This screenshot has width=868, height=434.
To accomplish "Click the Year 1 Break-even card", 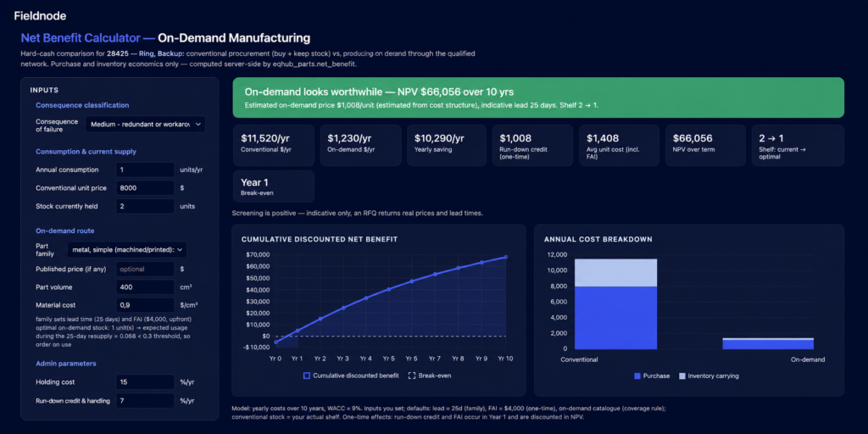I will coord(274,186).
